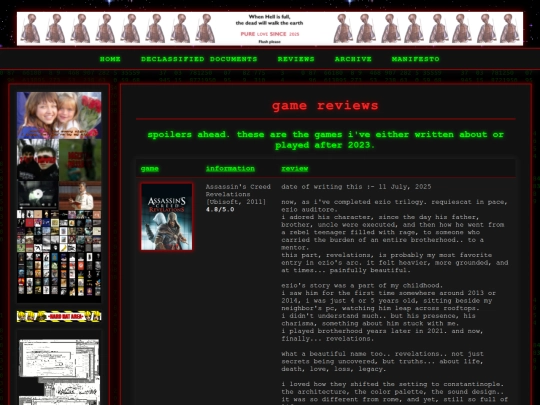540x405 pixels.
Task: Click the 'spoilers ahead' green notice text
Action: coord(325,139)
